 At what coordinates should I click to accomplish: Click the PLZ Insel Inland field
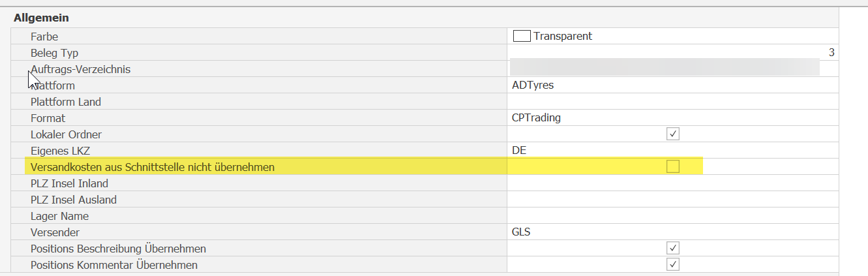(x=672, y=183)
